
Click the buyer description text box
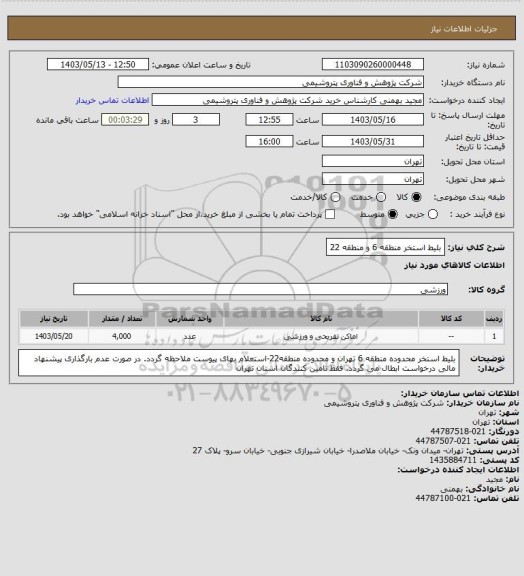click(x=238, y=363)
